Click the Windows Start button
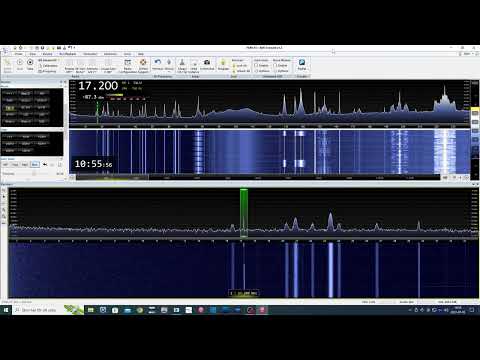This screenshot has height=360, width=480. pos(6,310)
